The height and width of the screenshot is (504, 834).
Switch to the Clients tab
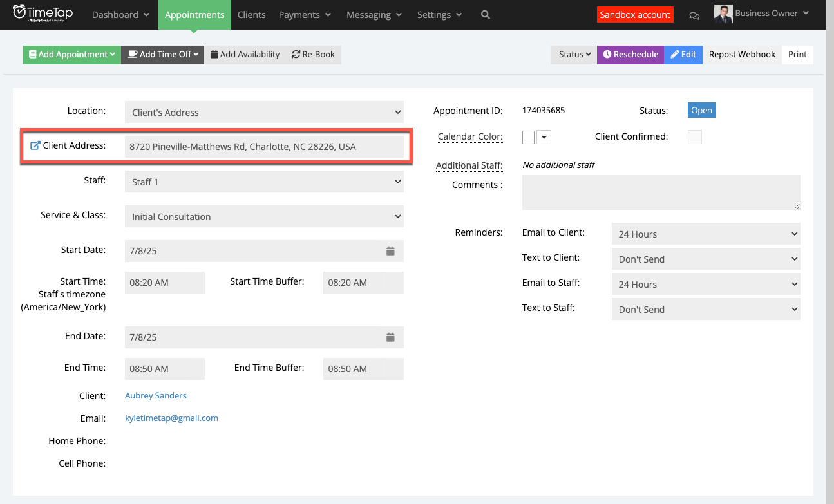[x=251, y=14]
